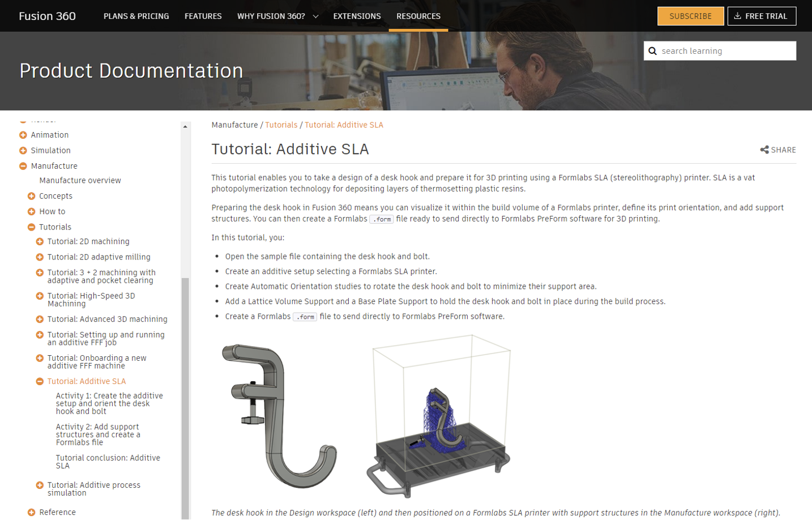Expand Animation with its plus icon
The height and width of the screenshot is (520, 812).
coord(23,135)
